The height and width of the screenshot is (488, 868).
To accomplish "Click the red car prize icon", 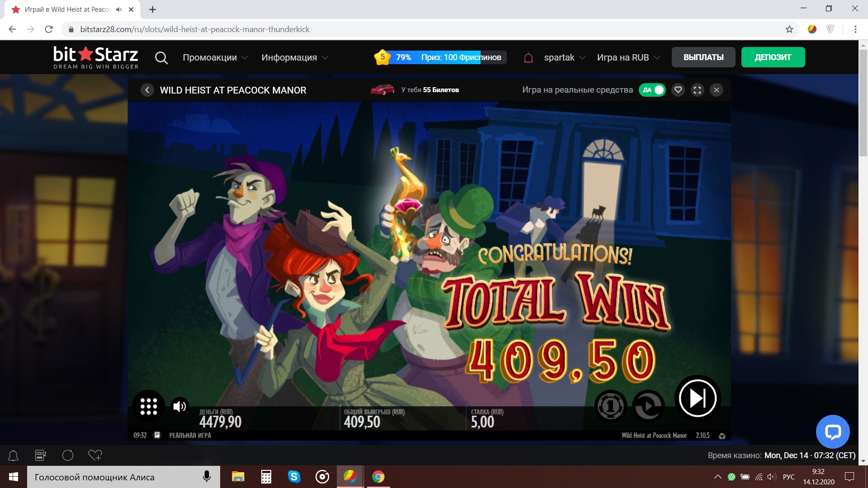I will click(x=382, y=89).
